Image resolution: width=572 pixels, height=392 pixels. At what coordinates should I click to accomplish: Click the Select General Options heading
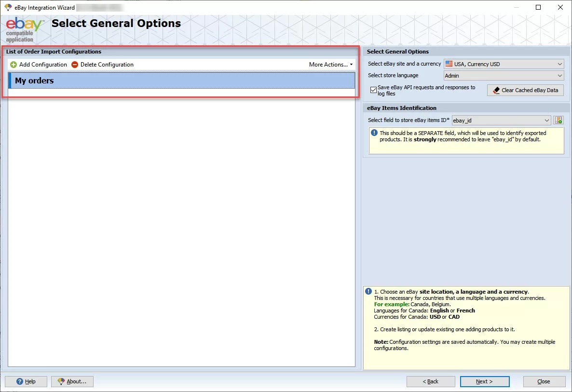click(116, 23)
